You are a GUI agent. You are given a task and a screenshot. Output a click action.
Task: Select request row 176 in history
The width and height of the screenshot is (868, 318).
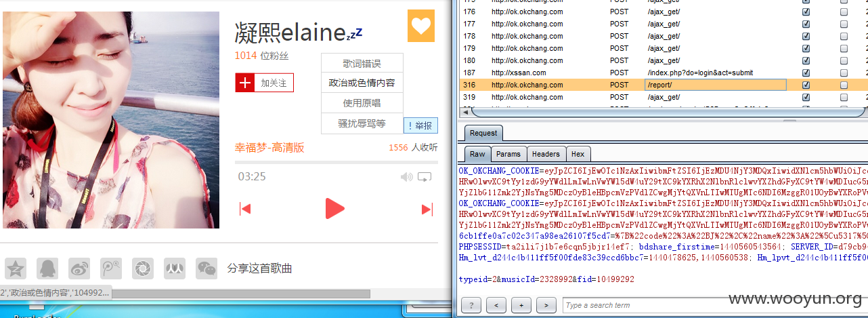[x=664, y=12]
